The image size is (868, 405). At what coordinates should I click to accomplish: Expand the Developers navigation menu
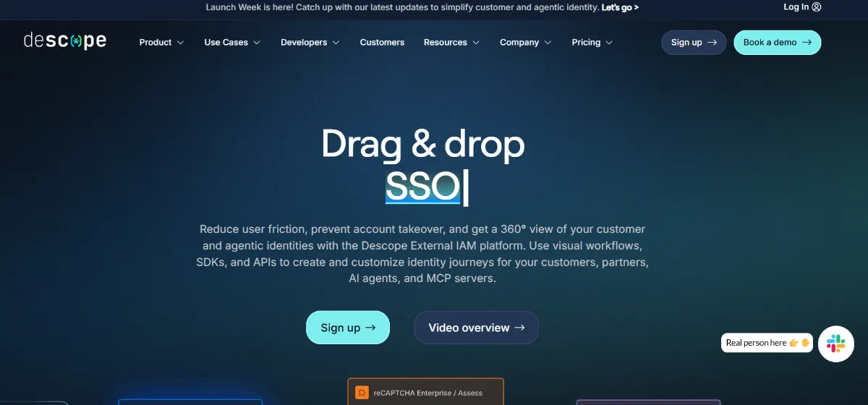click(310, 43)
